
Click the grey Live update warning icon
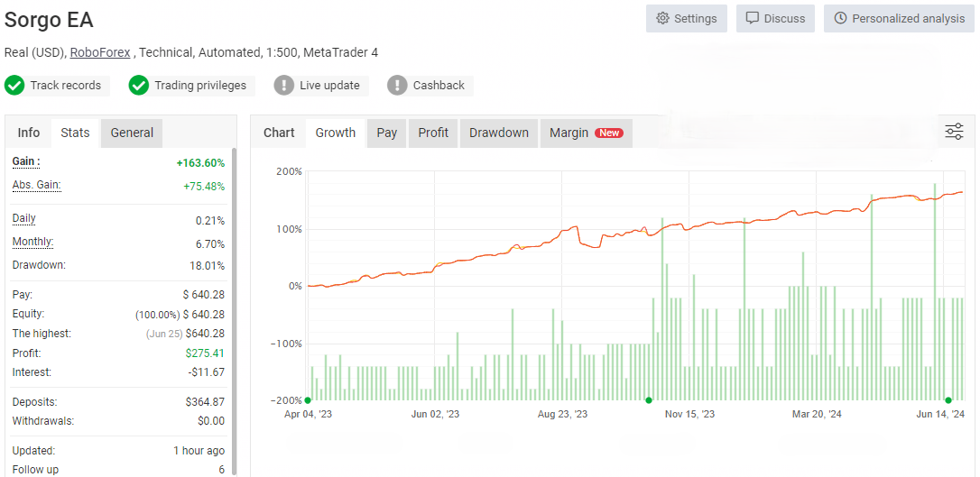(284, 86)
